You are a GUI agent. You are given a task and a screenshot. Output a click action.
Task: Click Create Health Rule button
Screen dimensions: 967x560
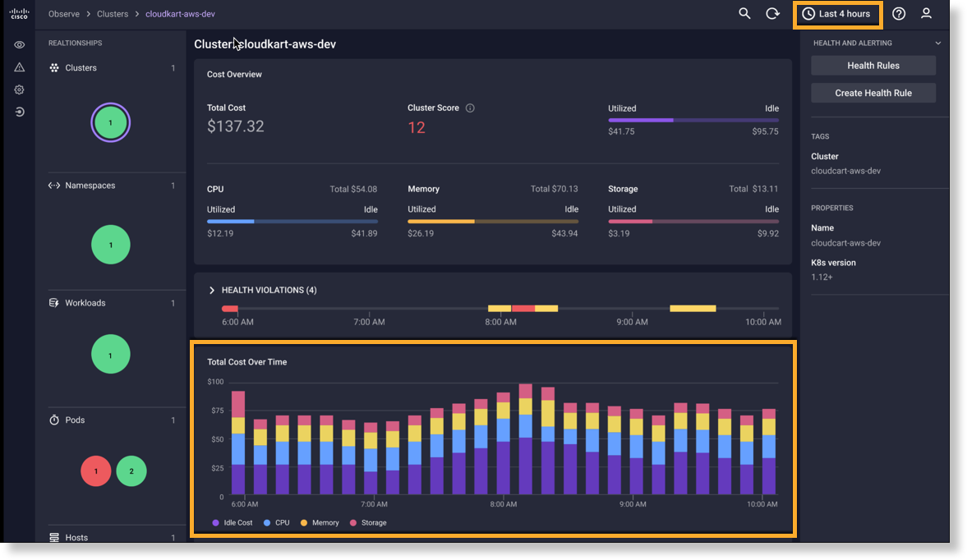click(x=873, y=93)
